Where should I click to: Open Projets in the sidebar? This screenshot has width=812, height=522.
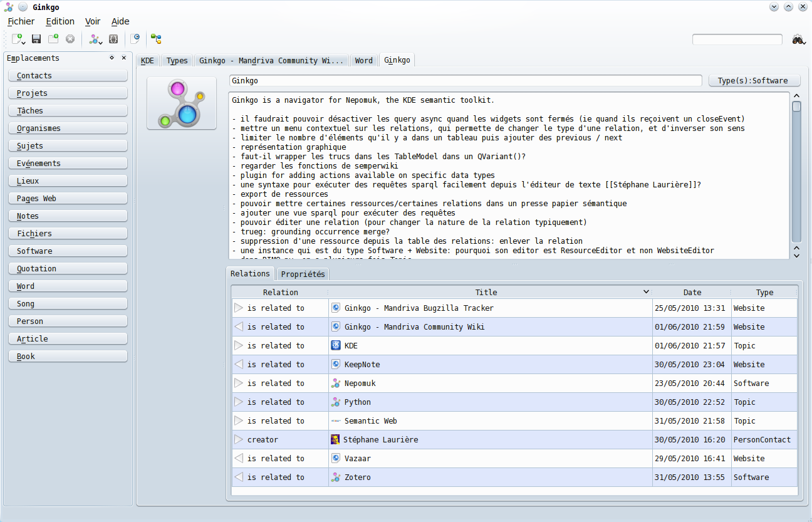pyautogui.click(x=68, y=93)
